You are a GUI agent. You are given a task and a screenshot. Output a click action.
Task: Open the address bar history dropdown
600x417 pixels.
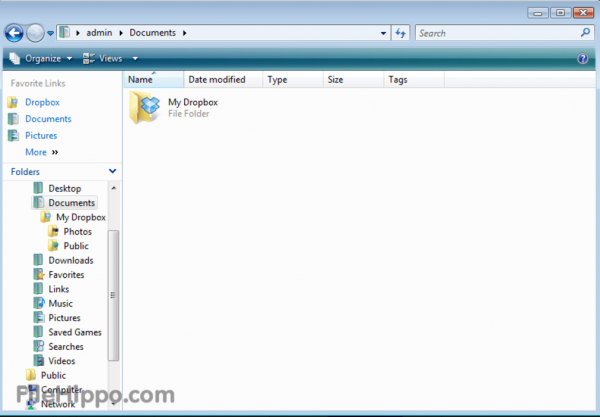click(x=383, y=33)
